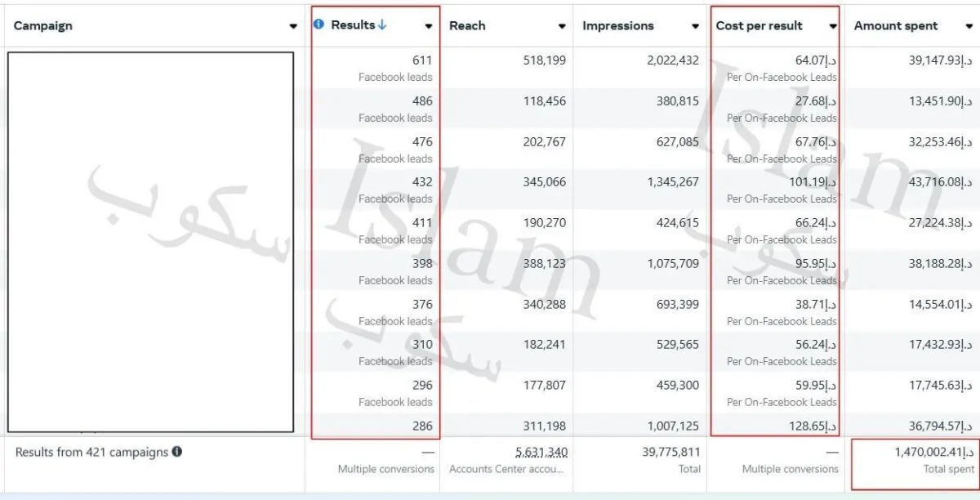Open the Results column dropdown arrow
The width and height of the screenshot is (980, 500).
[429, 26]
